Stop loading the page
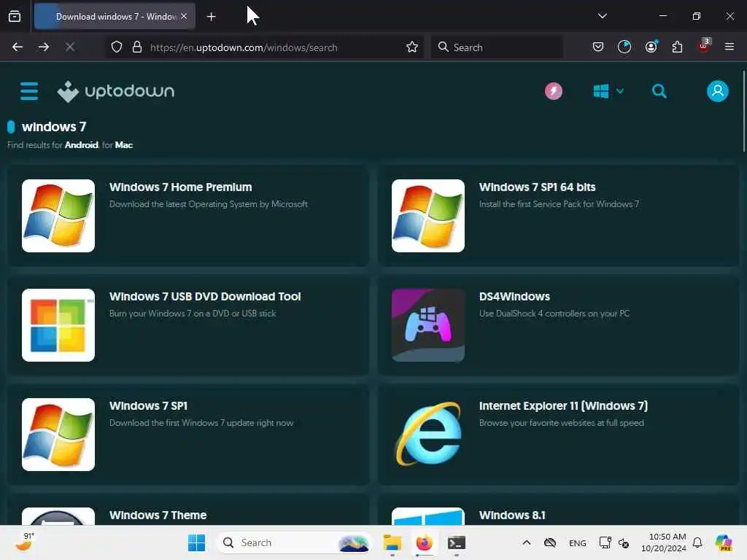747x560 pixels. pyautogui.click(x=70, y=47)
